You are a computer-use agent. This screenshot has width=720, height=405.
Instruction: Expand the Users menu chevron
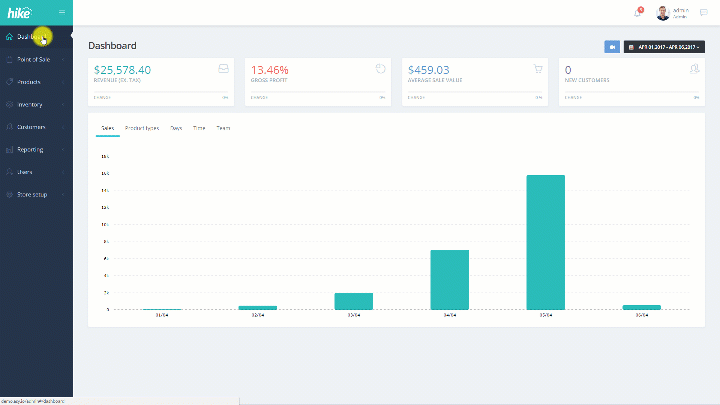pos(63,172)
